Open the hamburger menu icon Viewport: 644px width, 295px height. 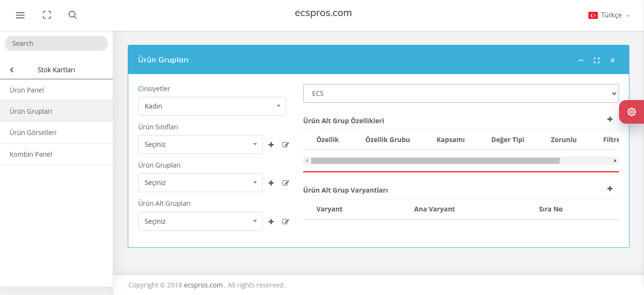(20, 15)
